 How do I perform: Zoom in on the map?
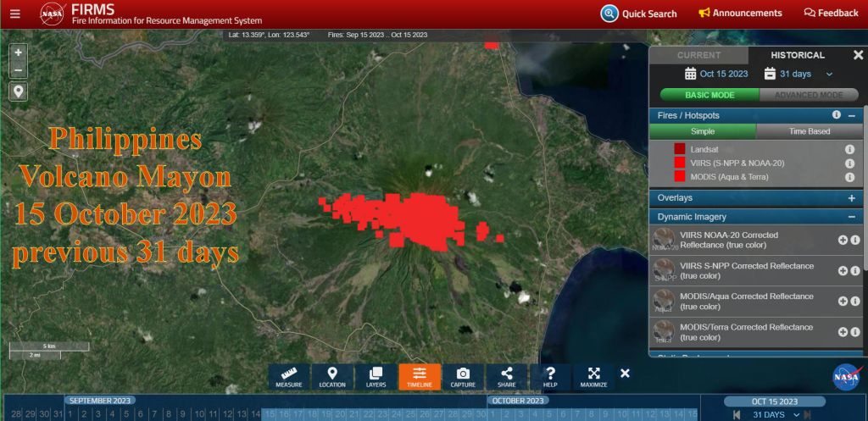[19, 52]
